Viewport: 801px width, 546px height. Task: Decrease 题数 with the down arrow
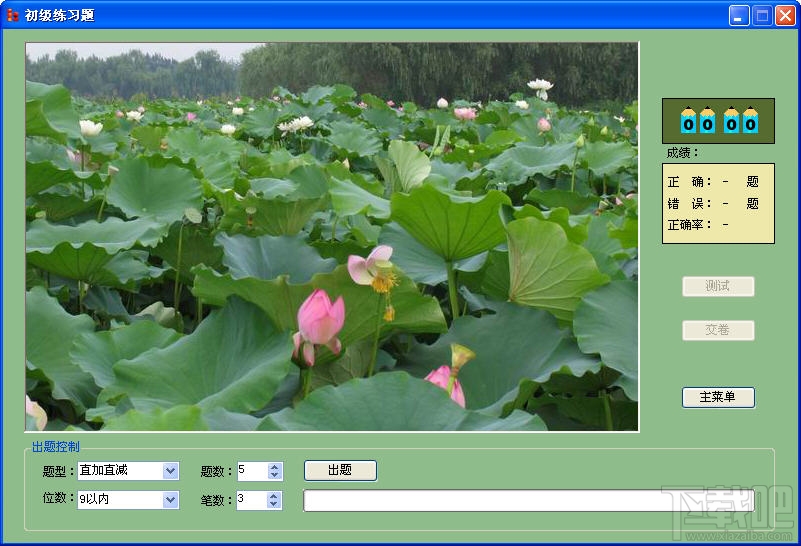point(275,475)
